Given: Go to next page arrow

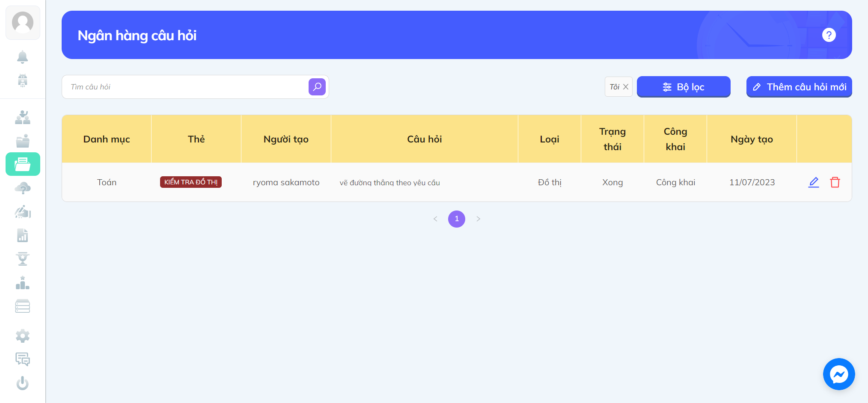Looking at the screenshot, I should pyautogui.click(x=479, y=219).
